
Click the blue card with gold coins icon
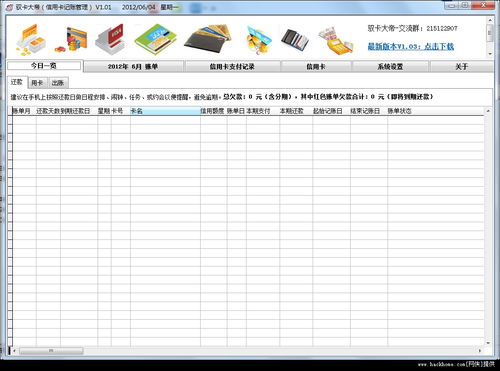(x=259, y=40)
